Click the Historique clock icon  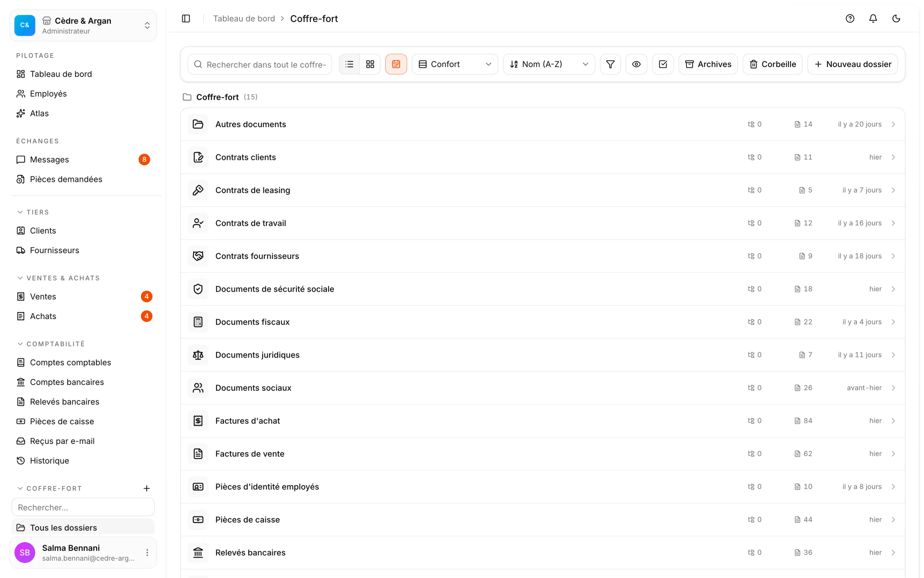21,460
